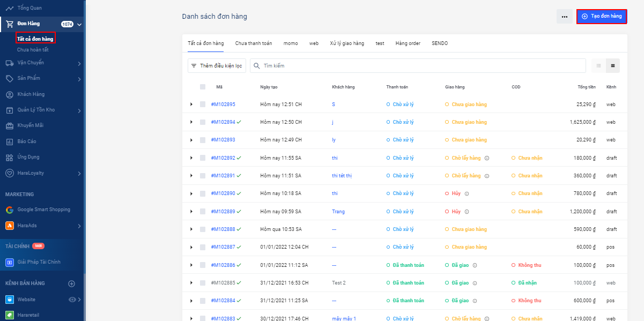This screenshot has width=644, height=321.
Task: Expand row details for order #M102887
Action: tap(191, 247)
